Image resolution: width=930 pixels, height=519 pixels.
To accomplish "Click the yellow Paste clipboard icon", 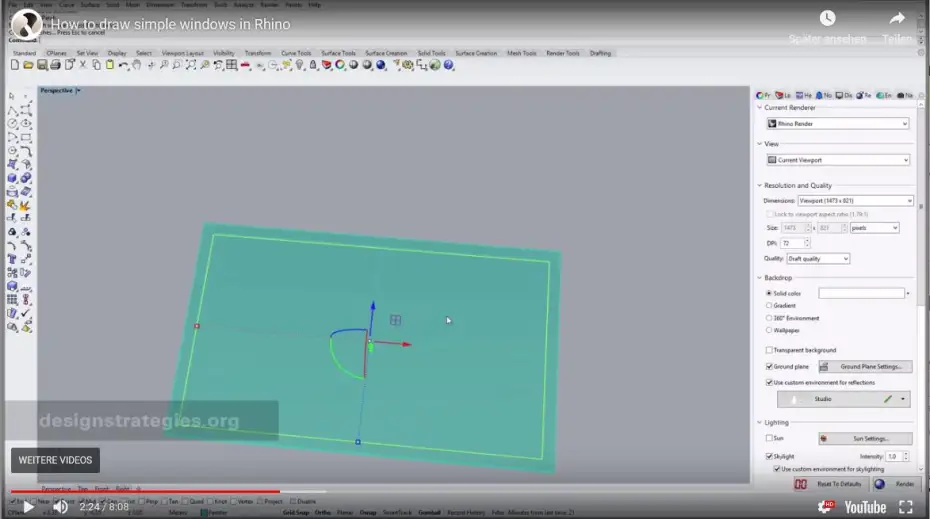I will [x=110, y=65].
